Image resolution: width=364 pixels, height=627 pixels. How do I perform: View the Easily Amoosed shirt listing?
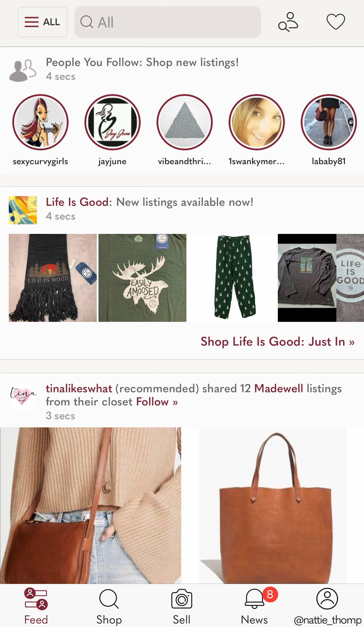point(142,278)
